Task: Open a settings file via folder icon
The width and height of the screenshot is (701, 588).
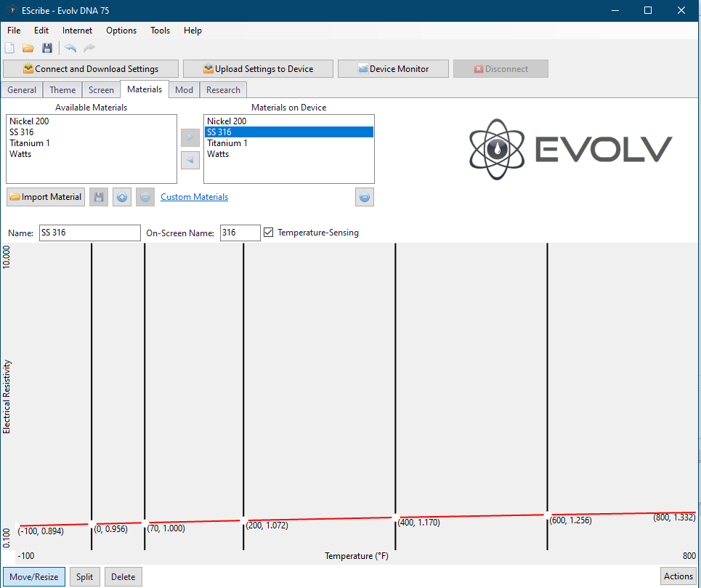Action: [28, 48]
